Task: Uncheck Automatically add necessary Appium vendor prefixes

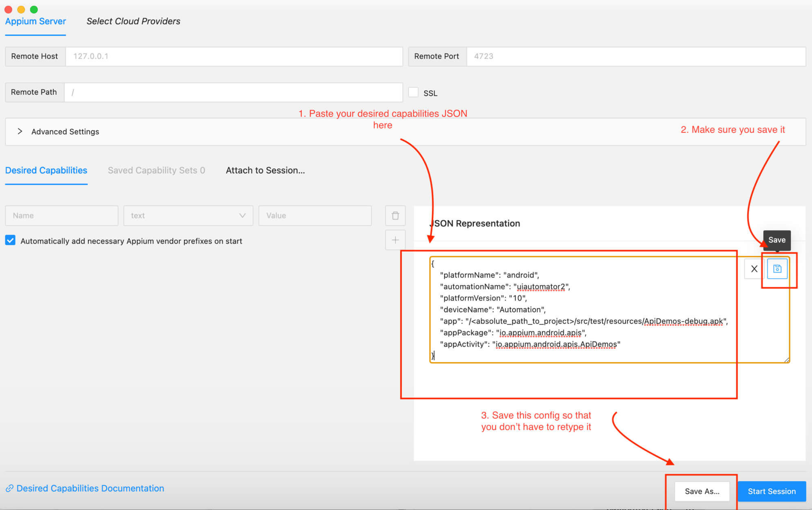Action: (10, 241)
